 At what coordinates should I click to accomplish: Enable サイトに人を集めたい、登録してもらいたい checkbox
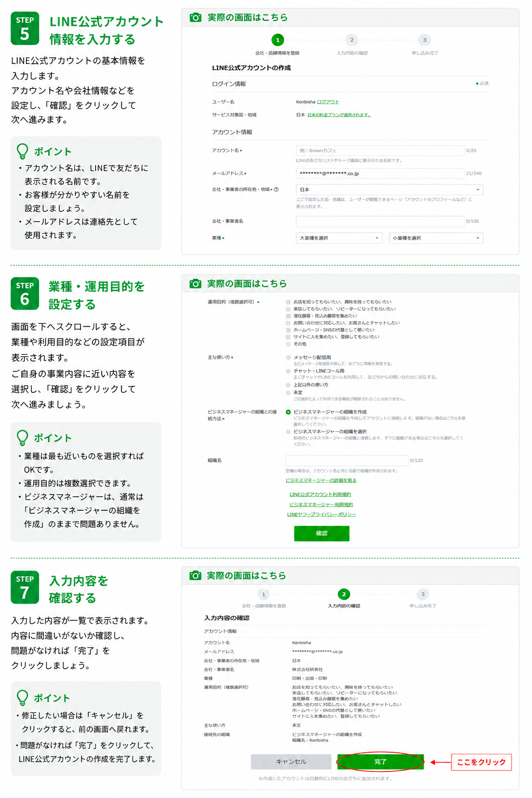coord(288,337)
